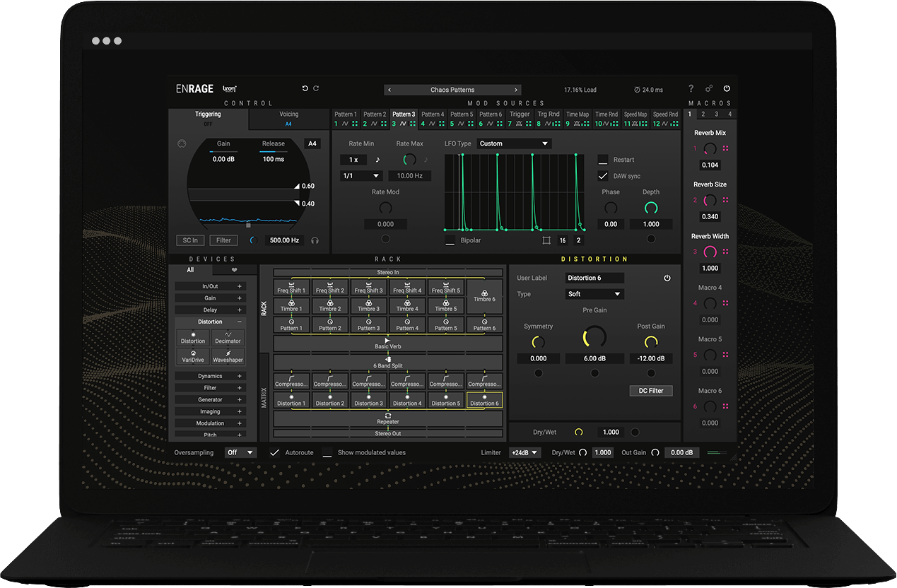Go to the next preset arrow
Viewport: 897px width, 588px height.
tap(517, 90)
